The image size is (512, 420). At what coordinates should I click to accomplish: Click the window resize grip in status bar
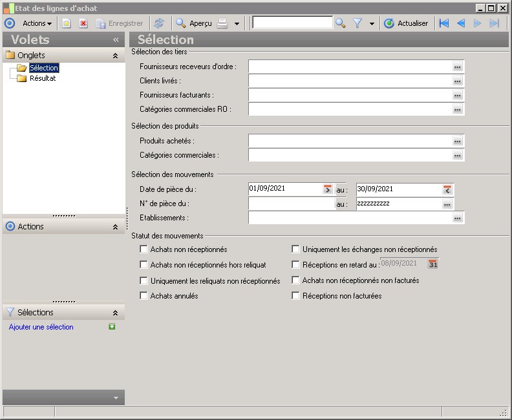504,412
